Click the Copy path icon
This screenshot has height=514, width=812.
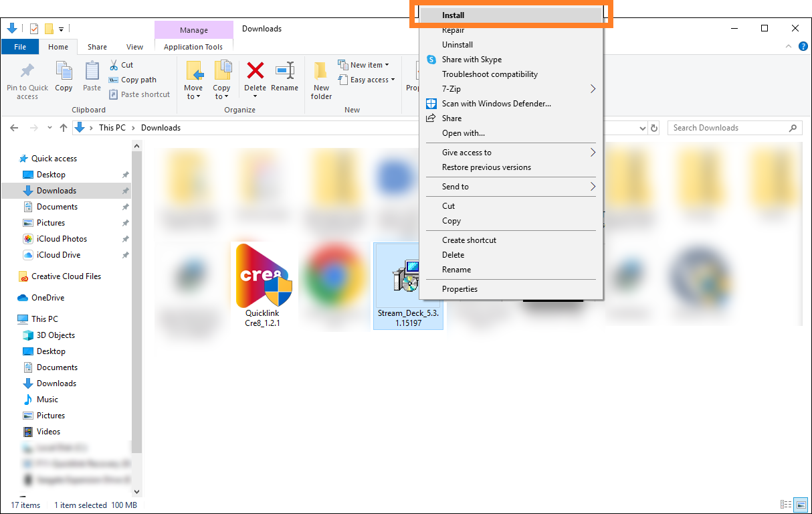[x=115, y=79]
